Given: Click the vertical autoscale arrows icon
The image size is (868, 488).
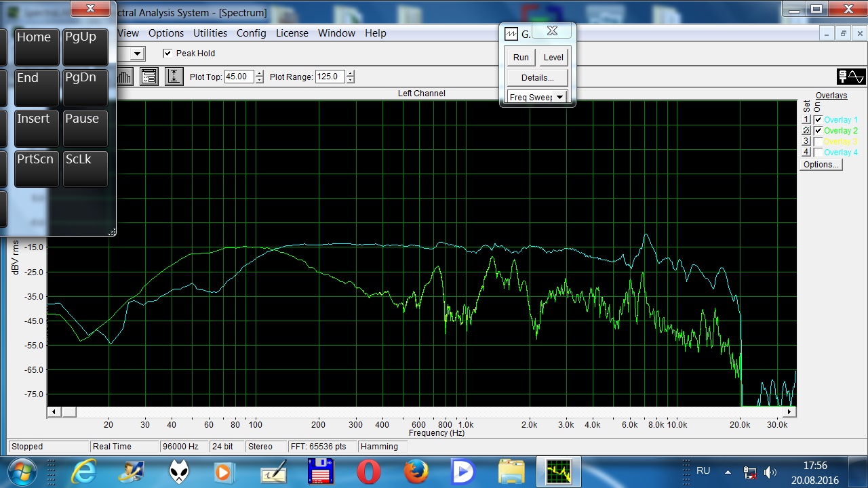Looking at the screenshot, I should [x=174, y=77].
